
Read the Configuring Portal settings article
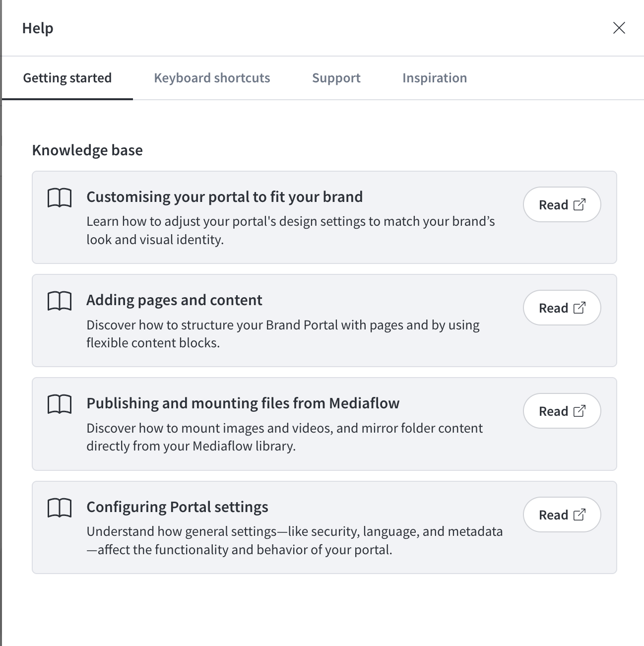(562, 515)
